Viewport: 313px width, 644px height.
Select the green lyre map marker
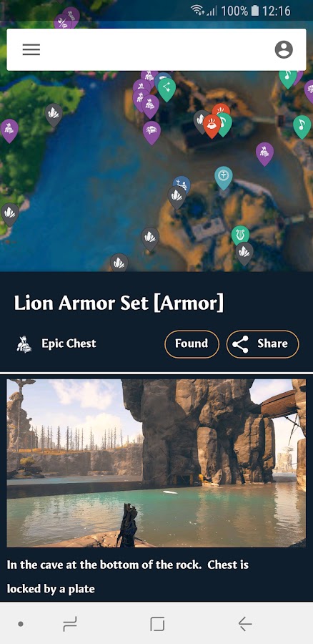[x=240, y=235]
